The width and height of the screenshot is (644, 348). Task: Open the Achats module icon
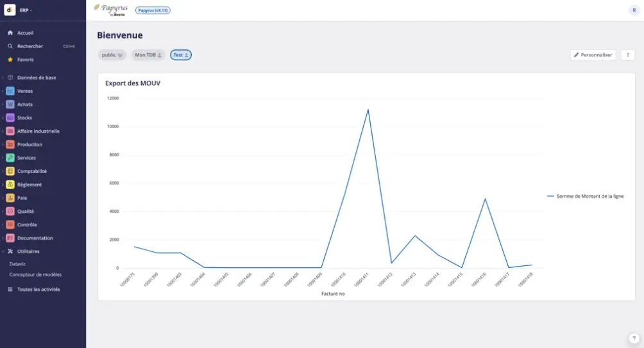[x=10, y=104]
